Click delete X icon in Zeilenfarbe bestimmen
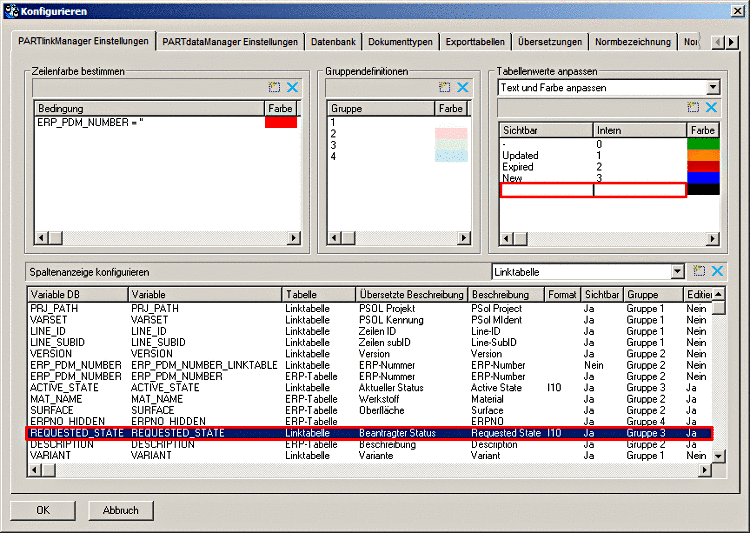The height and width of the screenshot is (533, 750). (292, 87)
